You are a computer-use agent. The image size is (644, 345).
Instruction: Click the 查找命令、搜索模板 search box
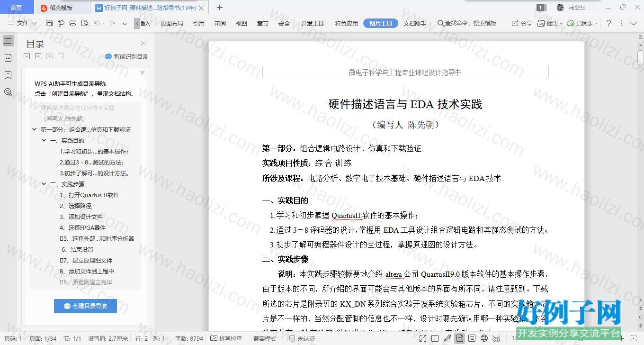tap(467, 23)
